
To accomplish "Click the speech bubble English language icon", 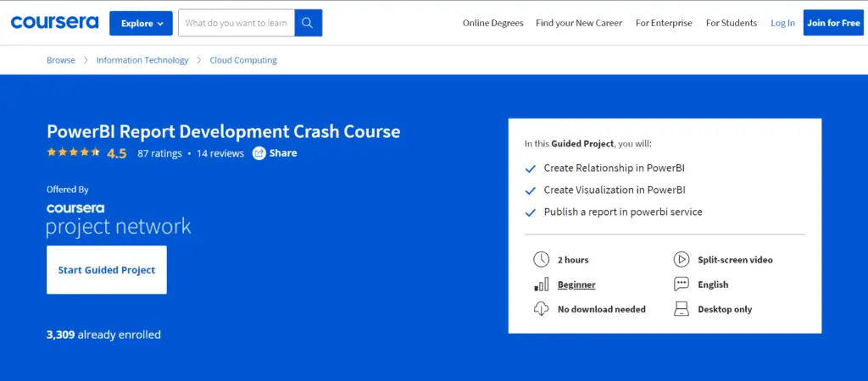I will (681, 284).
